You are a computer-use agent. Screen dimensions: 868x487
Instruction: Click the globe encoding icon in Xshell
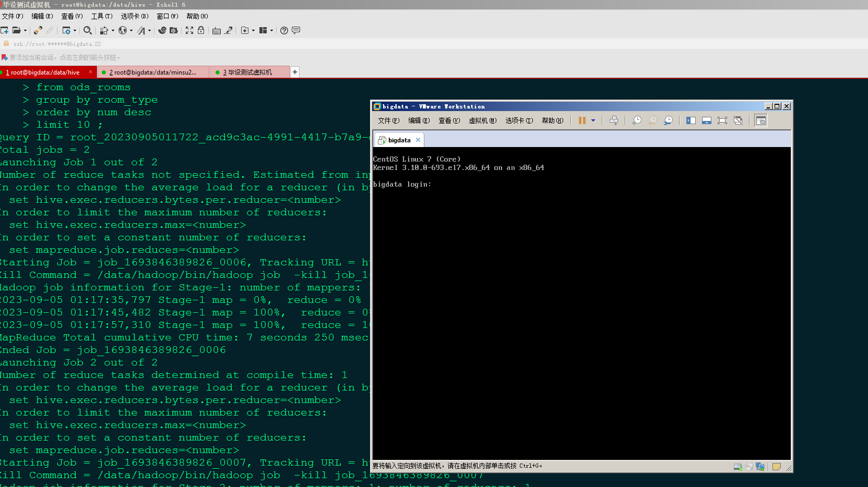coord(123,30)
